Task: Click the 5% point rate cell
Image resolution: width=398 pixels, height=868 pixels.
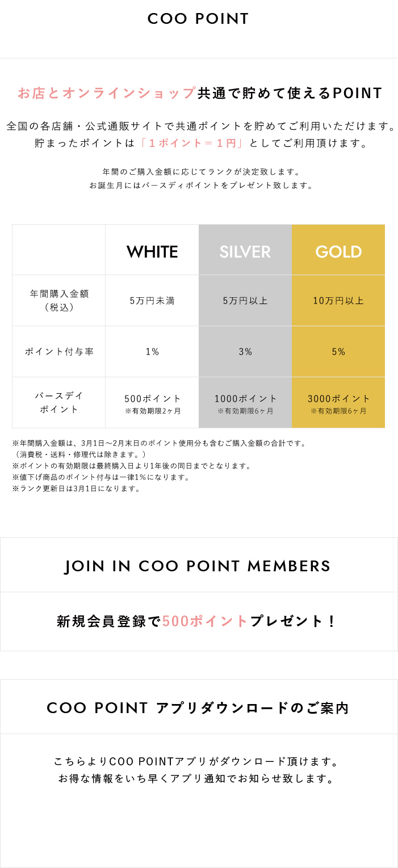Action: 338,352
